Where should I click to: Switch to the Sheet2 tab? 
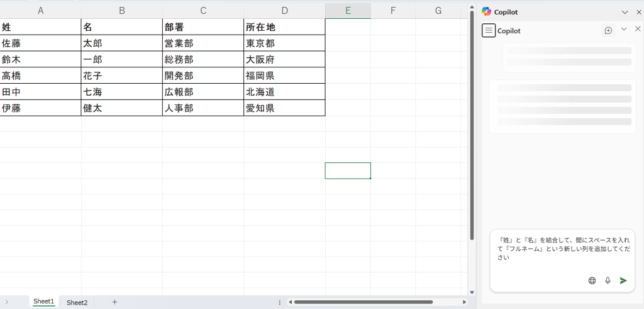tap(77, 302)
